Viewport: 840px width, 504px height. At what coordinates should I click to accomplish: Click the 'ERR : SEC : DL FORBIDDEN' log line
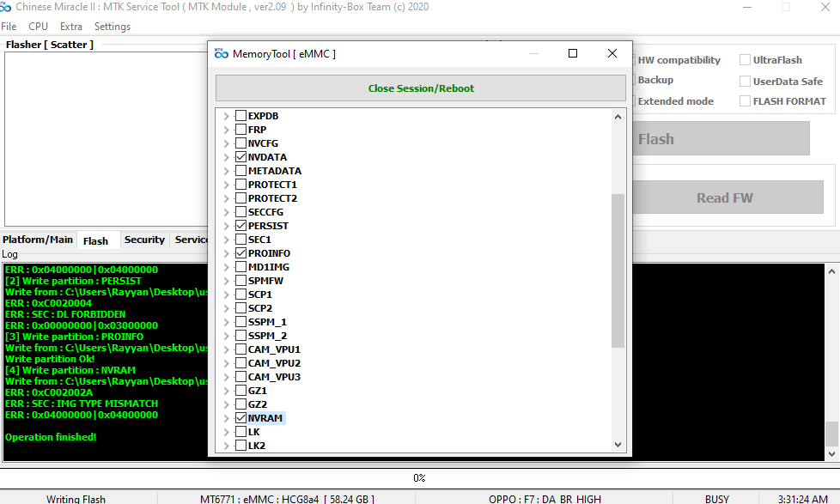click(65, 314)
